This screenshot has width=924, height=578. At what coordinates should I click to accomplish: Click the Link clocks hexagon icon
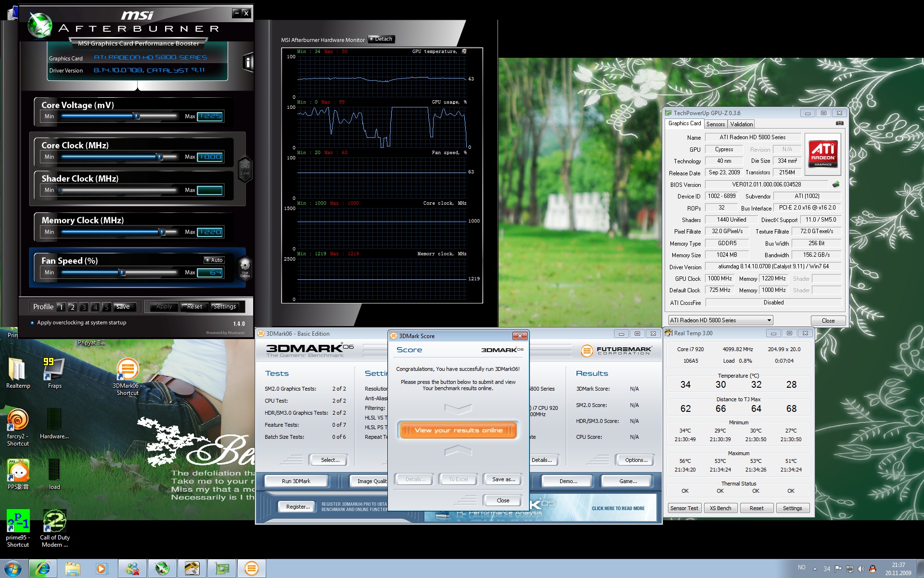tap(245, 170)
